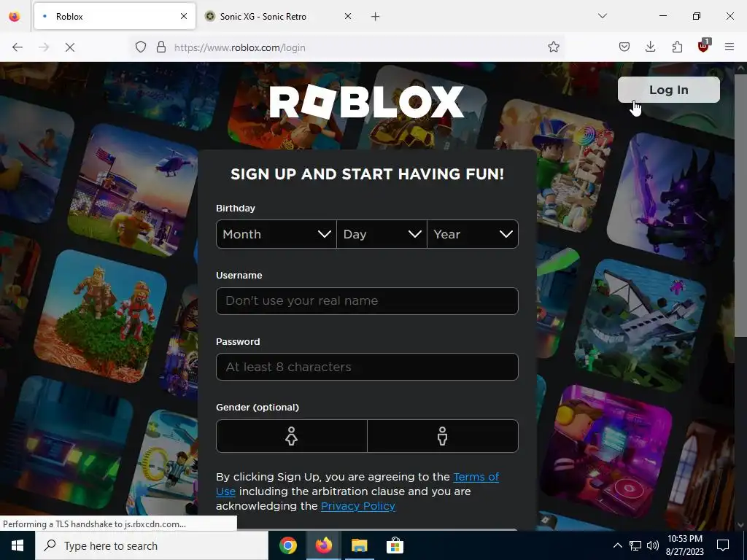Switch to the Roblox tab
747x560 pixels.
tap(115, 16)
